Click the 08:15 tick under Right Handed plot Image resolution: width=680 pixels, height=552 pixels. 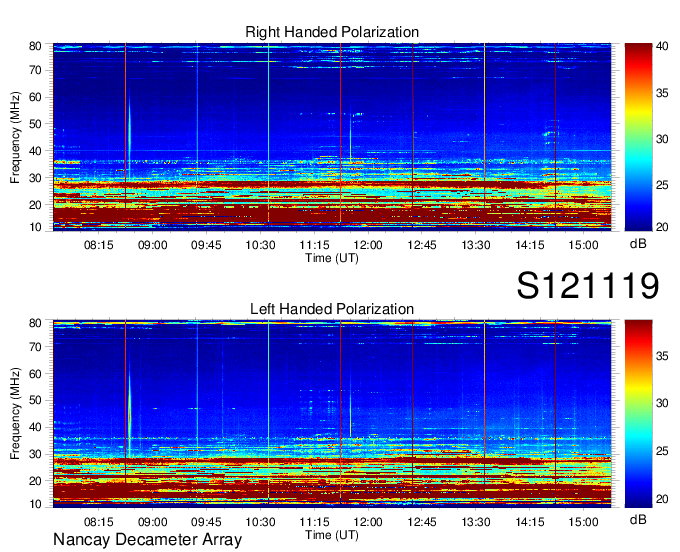tap(98, 245)
